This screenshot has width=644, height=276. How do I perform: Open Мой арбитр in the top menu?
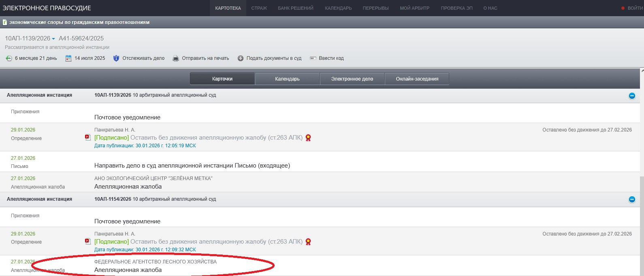(414, 8)
